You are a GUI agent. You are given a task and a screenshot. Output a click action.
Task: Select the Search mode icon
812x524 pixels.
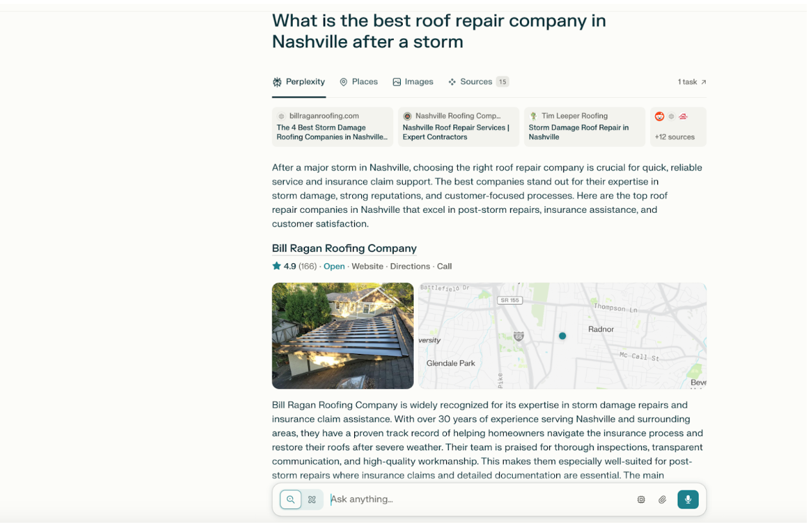tap(291, 499)
